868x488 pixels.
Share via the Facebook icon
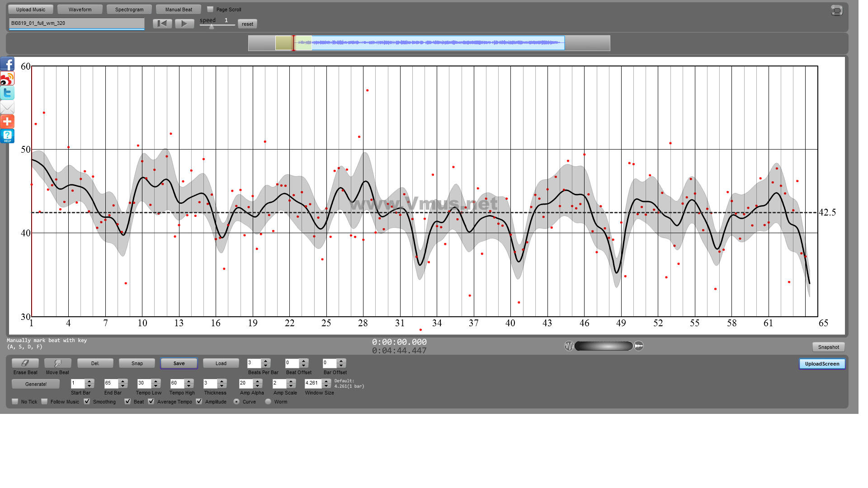click(x=7, y=64)
